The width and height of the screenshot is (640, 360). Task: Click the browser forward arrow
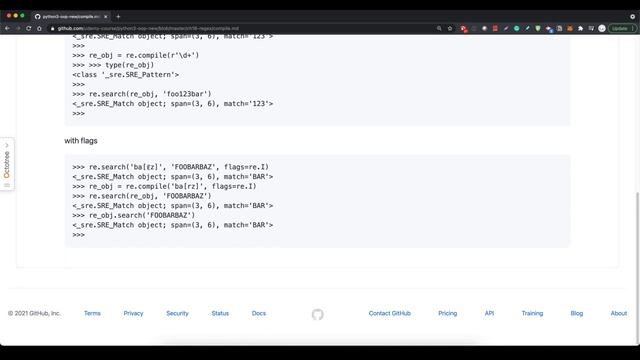(x=18, y=29)
